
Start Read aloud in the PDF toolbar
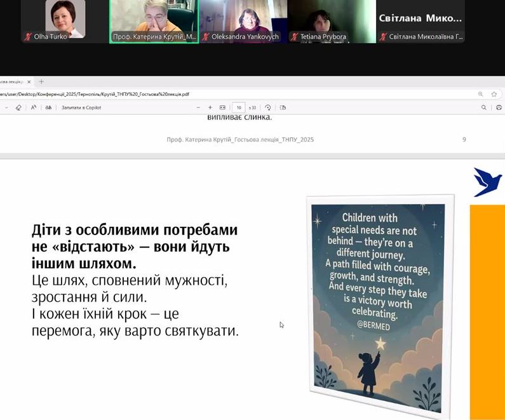(34, 107)
